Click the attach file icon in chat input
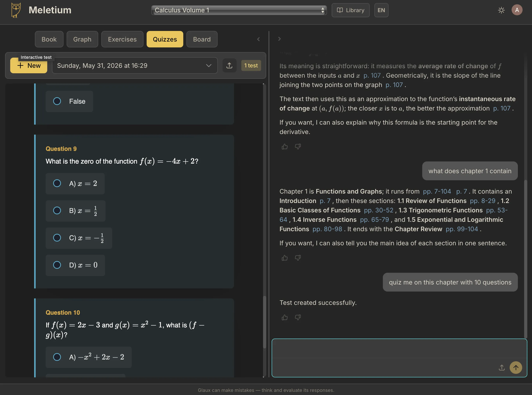Image resolution: width=532 pixels, height=395 pixels. 502,368
